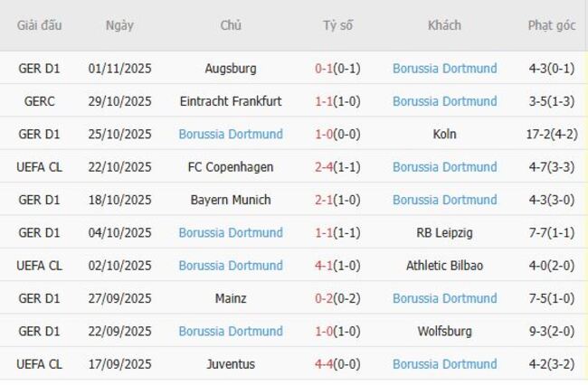
Task: Click GERC league label on 29/10/2025
Action: (x=40, y=101)
